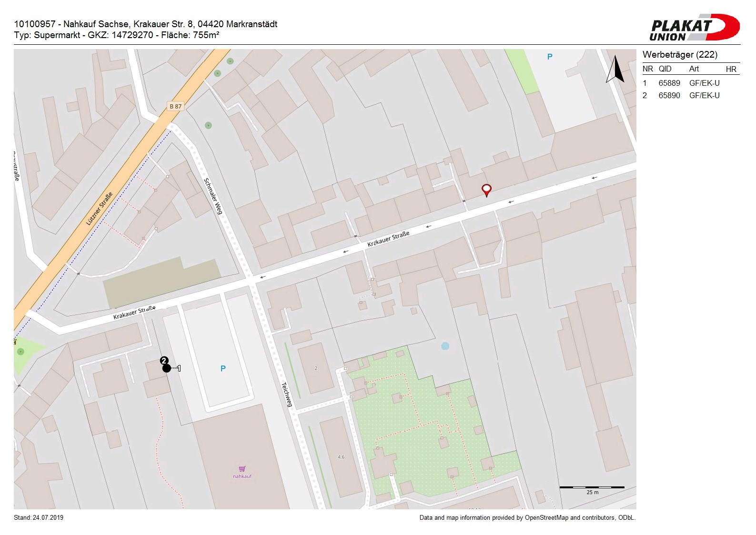Select the black marker numbered 2

(x=166, y=367)
